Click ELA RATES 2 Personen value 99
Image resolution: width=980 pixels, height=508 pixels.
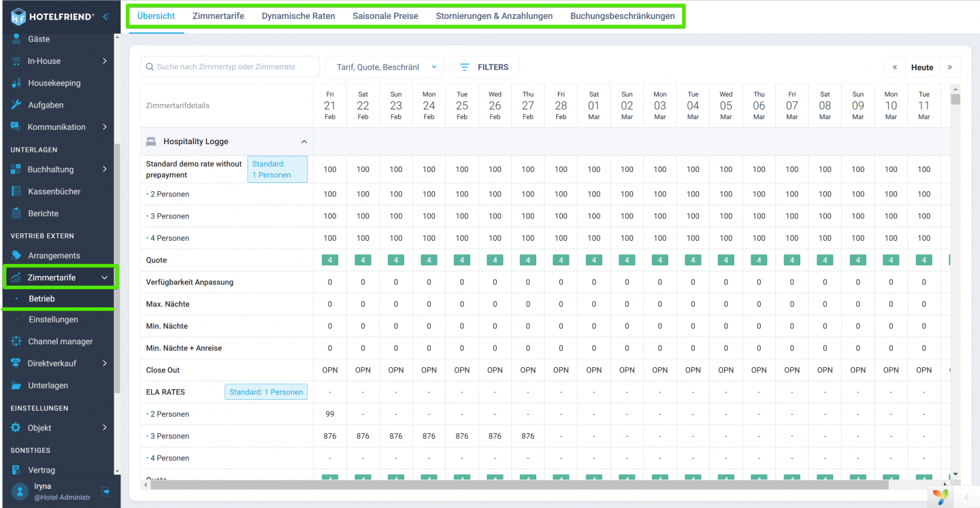click(330, 414)
